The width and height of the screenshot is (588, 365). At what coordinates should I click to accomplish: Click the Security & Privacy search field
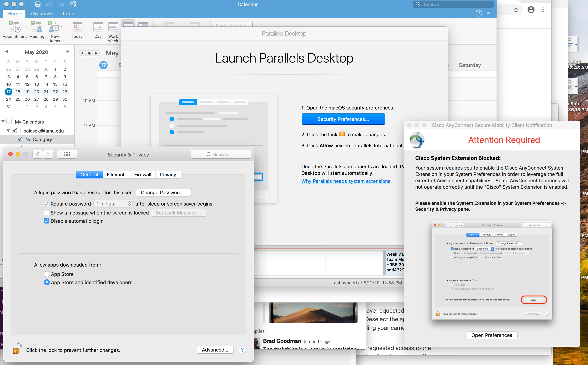pos(220,154)
